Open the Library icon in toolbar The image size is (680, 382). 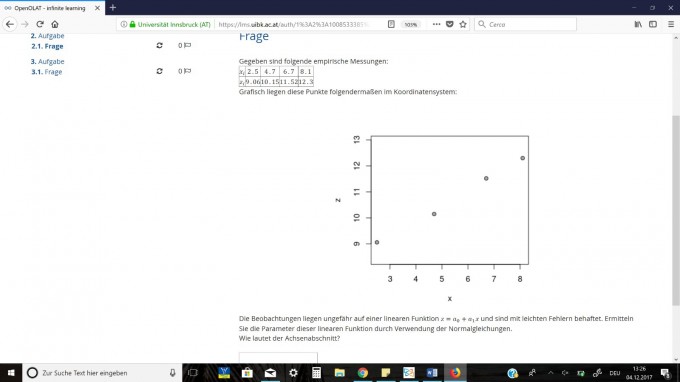[638, 24]
